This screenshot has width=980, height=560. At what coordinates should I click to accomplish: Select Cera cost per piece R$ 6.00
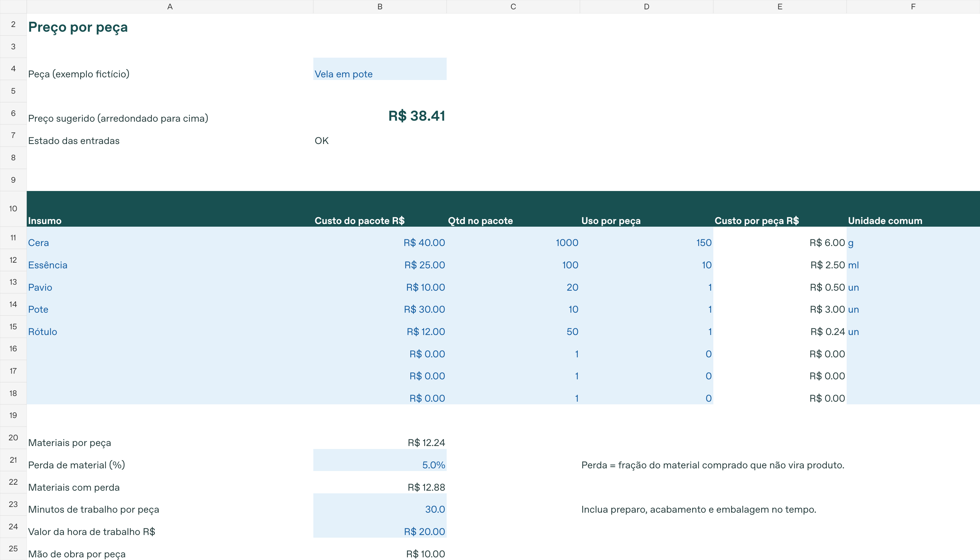(x=780, y=238)
